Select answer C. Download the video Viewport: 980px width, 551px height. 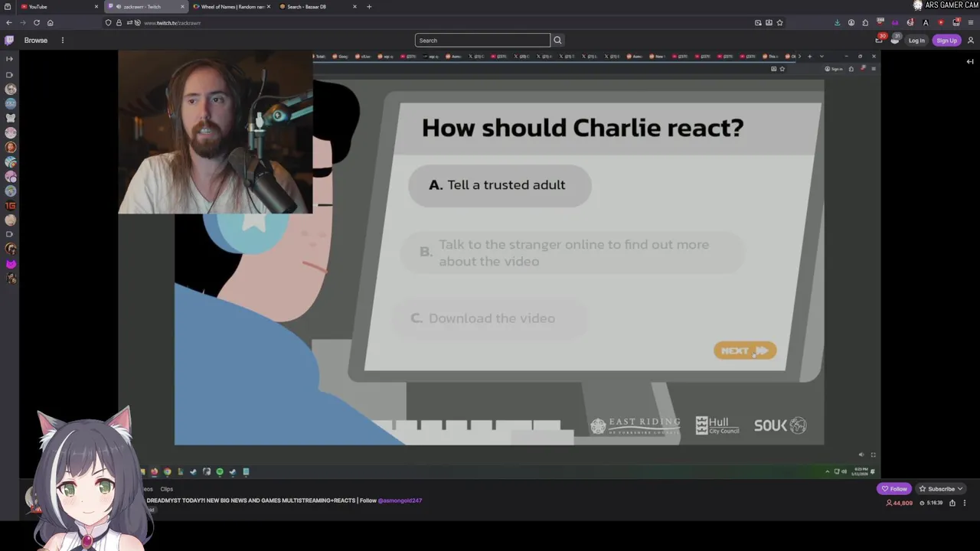tap(491, 318)
